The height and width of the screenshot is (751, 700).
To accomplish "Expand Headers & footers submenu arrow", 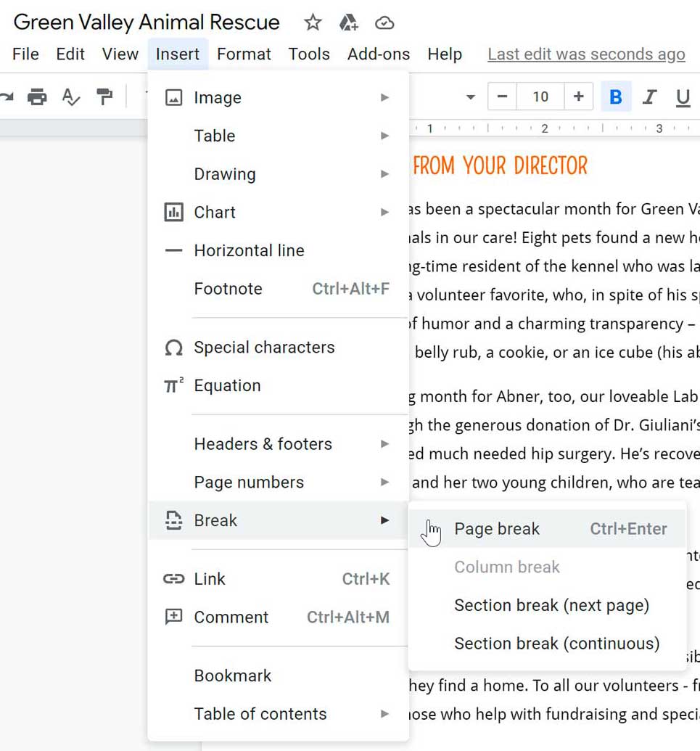I will [x=384, y=444].
